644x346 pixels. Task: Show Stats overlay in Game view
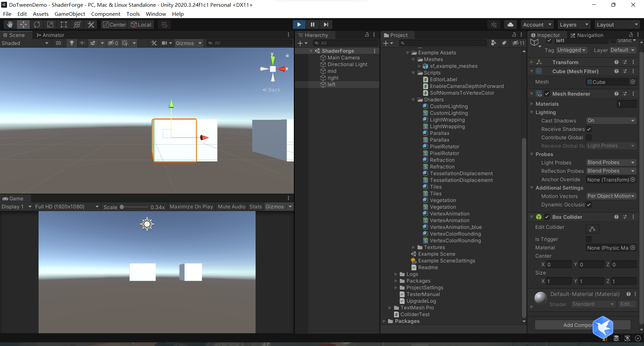click(256, 207)
